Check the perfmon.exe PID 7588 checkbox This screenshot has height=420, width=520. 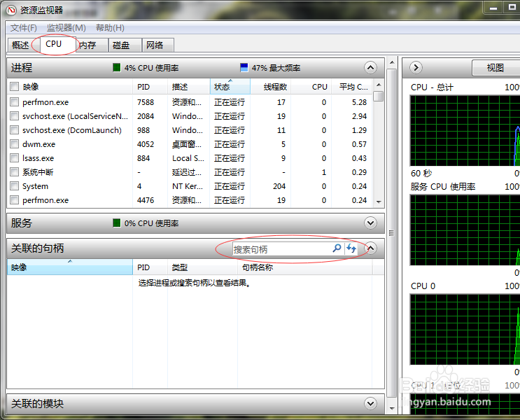[x=14, y=101]
